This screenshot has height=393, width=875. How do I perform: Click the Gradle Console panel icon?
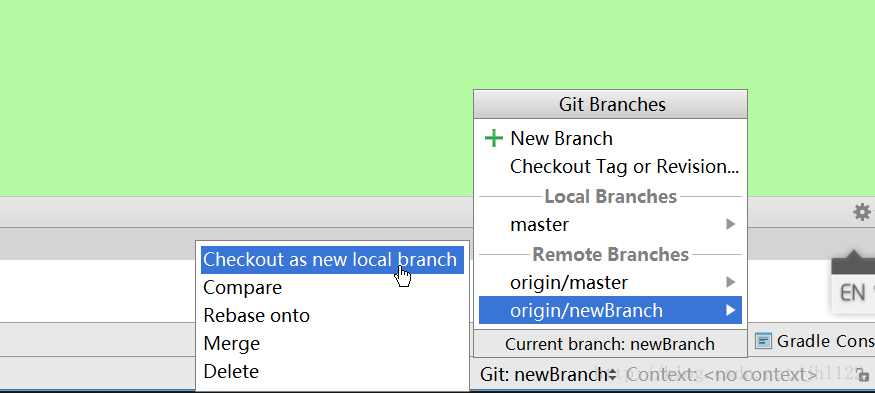(764, 341)
